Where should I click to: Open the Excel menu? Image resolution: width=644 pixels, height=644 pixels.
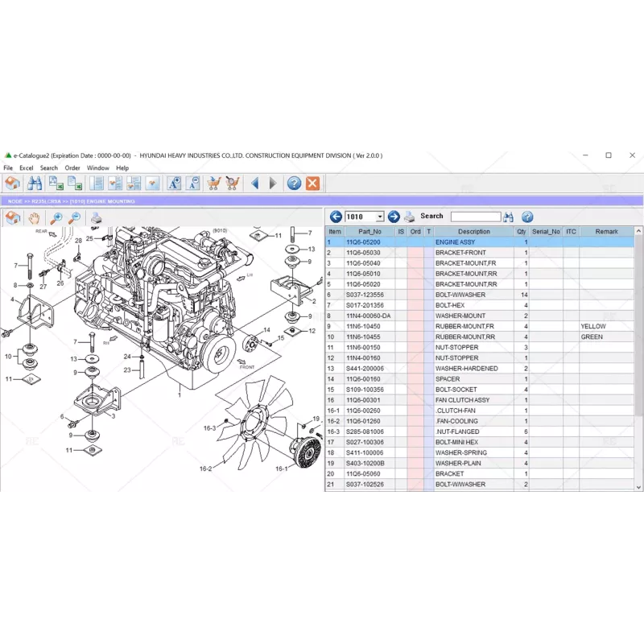[25, 167]
